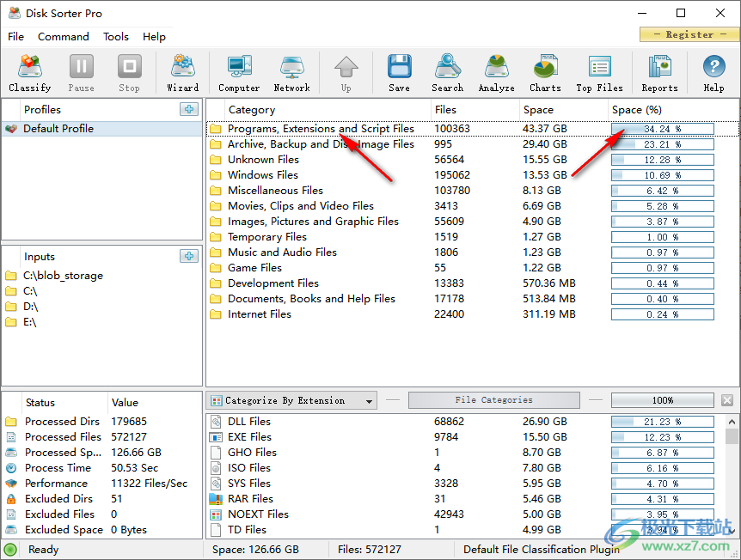Screen dimensions: 741x560
Task: Select the Default Profile entry
Action: (x=102, y=129)
